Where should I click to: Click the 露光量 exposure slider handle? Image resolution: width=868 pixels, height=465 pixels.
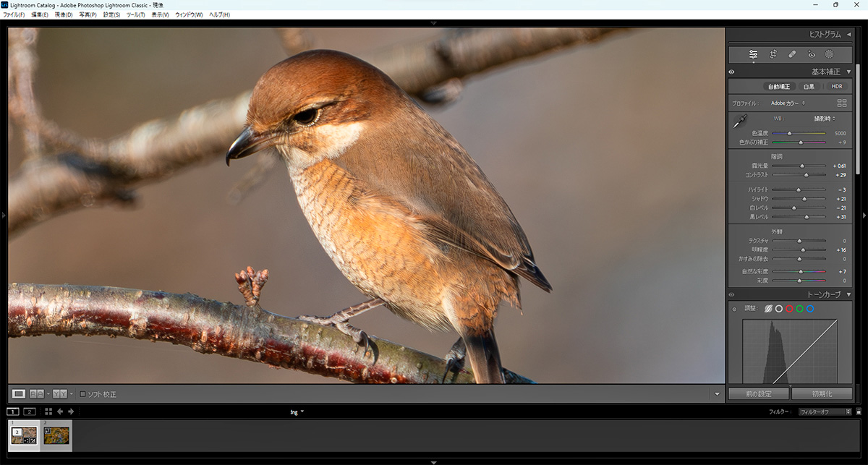point(801,166)
